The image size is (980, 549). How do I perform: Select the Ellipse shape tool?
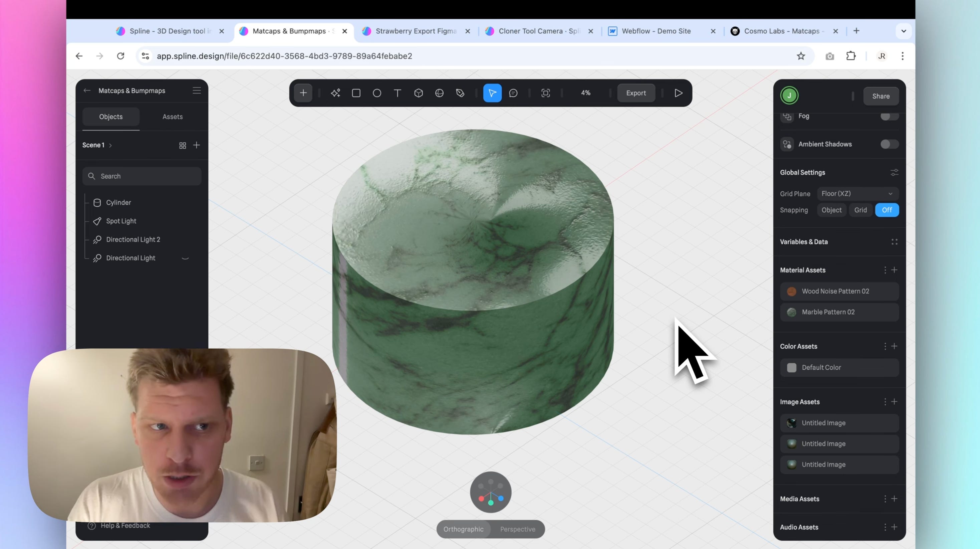point(377,93)
